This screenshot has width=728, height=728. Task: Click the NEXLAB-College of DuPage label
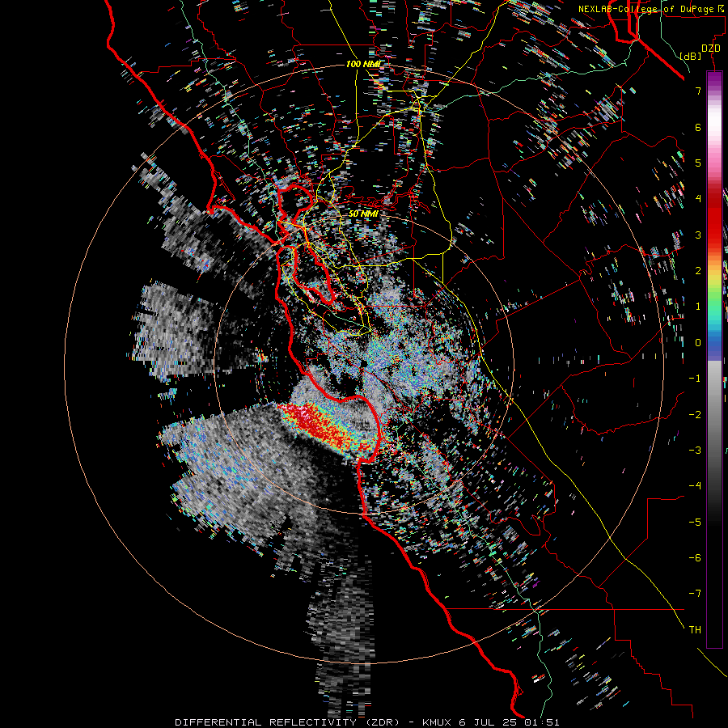point(647,9)
